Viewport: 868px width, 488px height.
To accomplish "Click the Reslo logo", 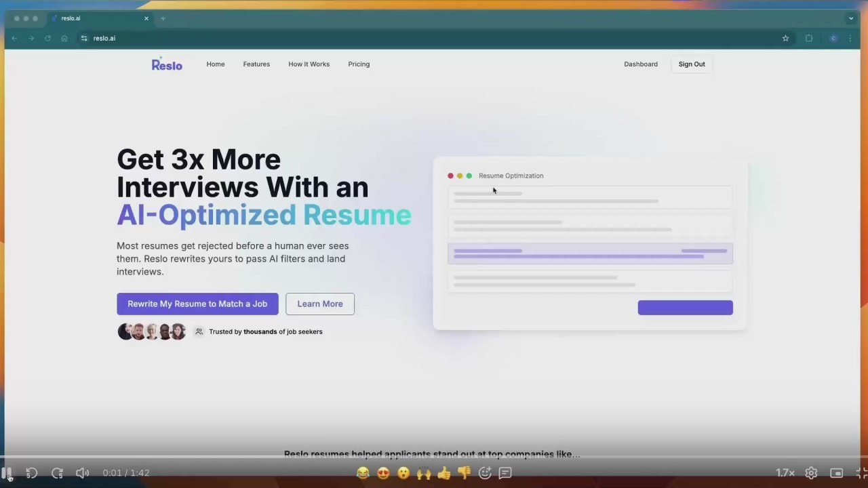I will 167,64.
